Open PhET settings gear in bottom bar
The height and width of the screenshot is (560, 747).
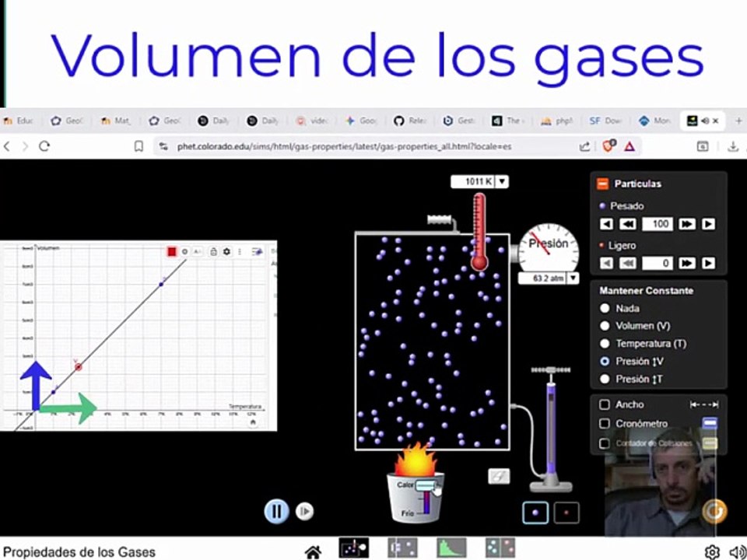click(x=712, y=551)
